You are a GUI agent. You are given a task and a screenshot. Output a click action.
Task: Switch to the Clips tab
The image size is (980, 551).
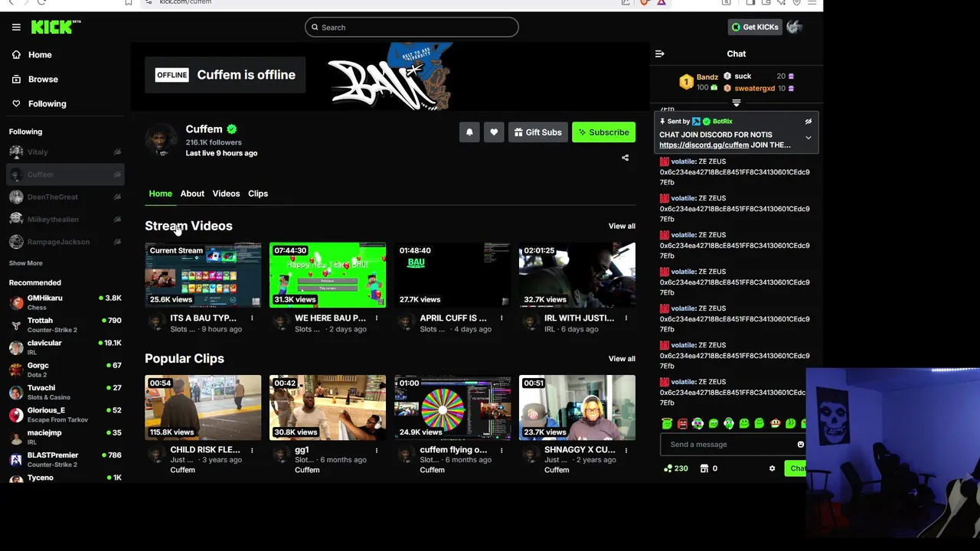pyautogui.click(x=258, y=194)
